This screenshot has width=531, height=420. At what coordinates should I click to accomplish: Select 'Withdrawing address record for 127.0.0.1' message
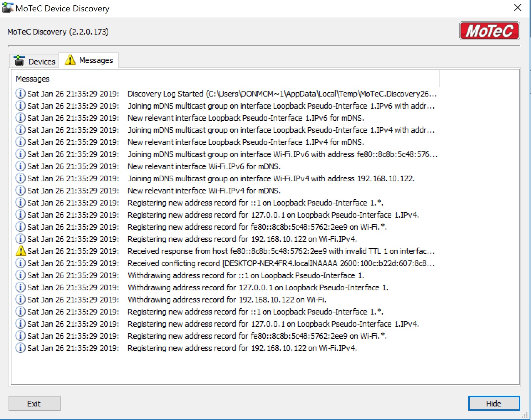(258, 287)
